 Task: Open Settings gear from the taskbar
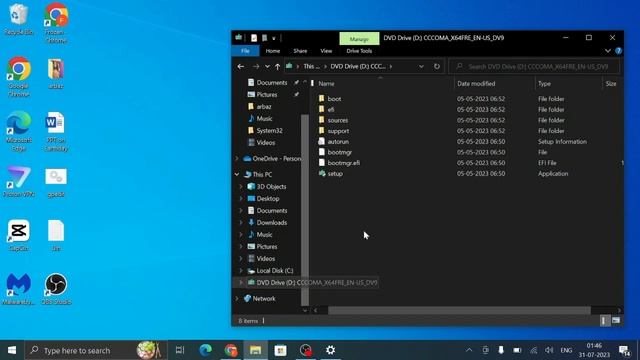tap(330, 350)
